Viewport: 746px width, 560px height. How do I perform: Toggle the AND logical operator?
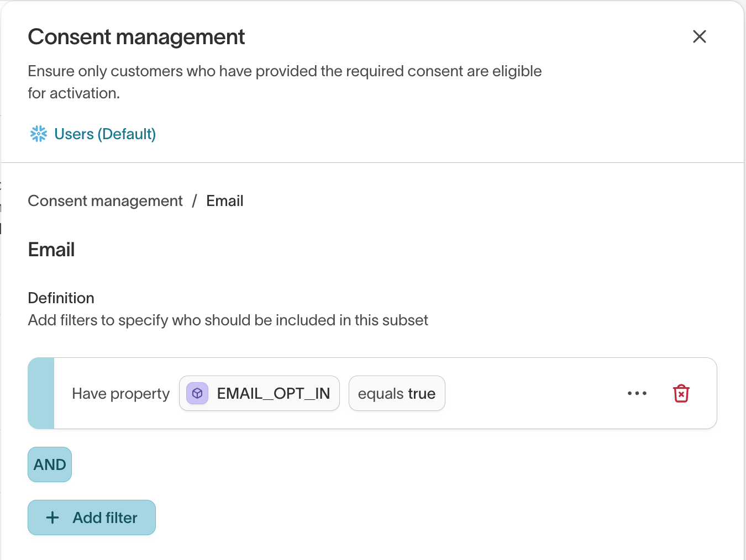point(49,464)
